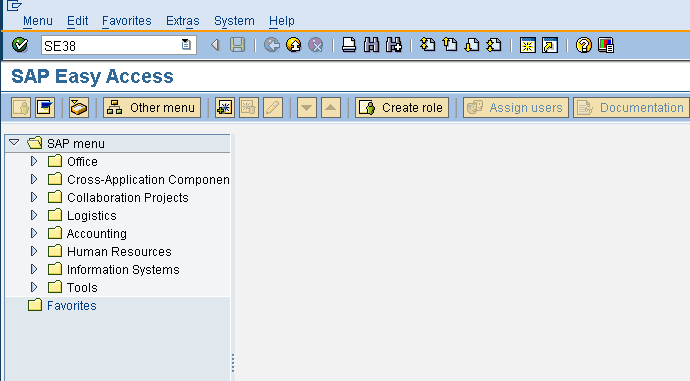Click the Print icon
Screen dimensions: 690x381
(349, 45)
